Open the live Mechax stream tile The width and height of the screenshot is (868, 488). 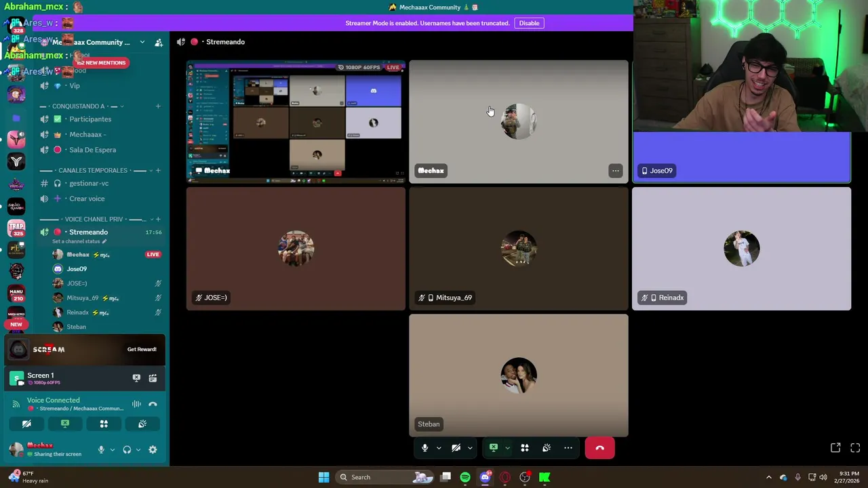(296, 122)
